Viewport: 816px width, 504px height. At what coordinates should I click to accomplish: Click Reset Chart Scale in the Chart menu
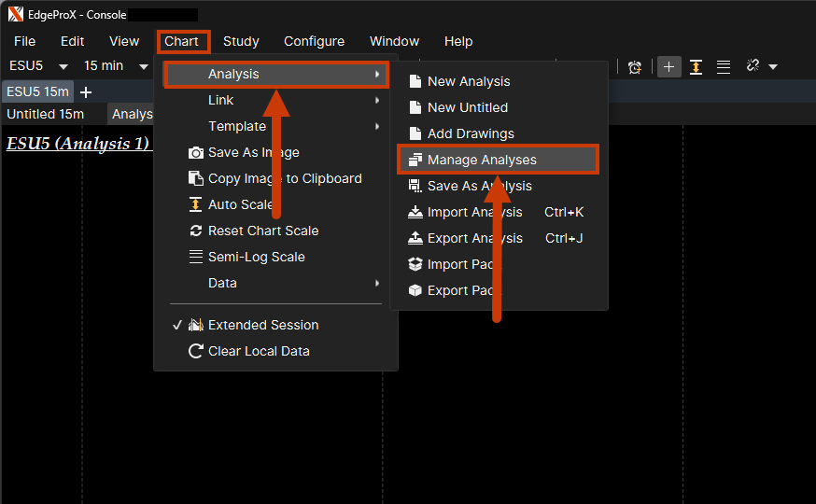pos(263,231)
